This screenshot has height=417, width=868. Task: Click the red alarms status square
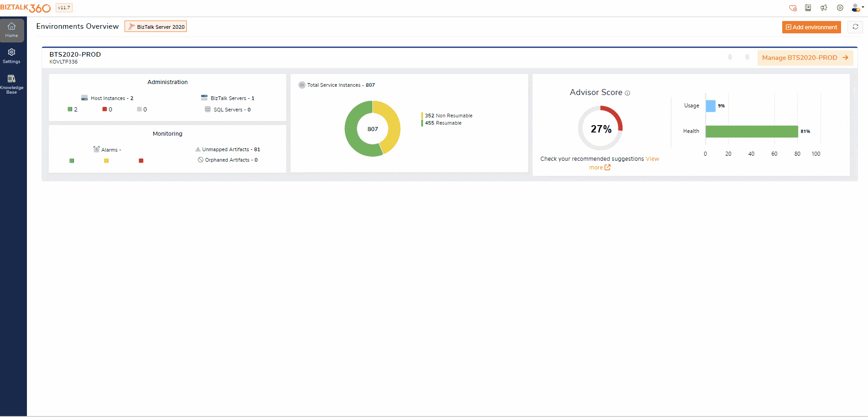tap(141, 161)
